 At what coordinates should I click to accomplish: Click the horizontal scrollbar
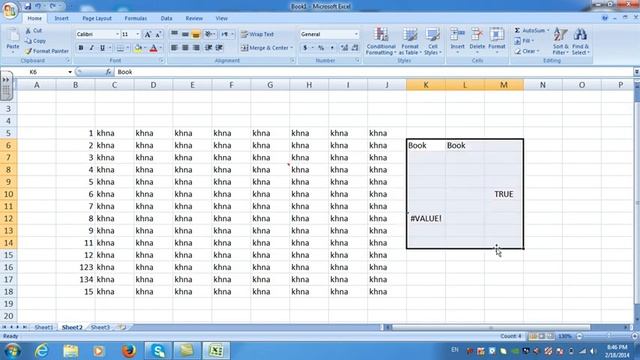[x=491, y=327]
